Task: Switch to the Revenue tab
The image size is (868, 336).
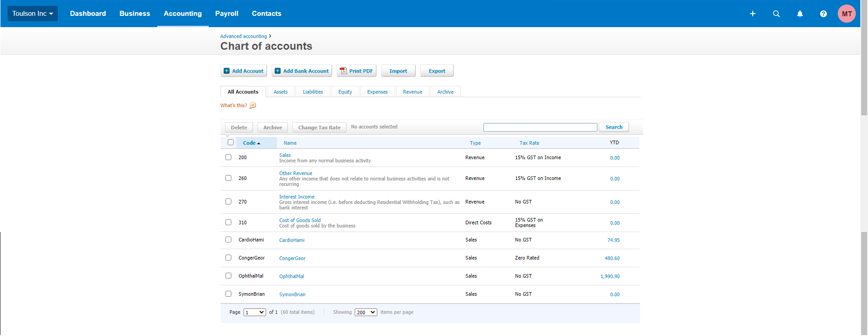Action: pyautogui.click(x=413, y=92)
